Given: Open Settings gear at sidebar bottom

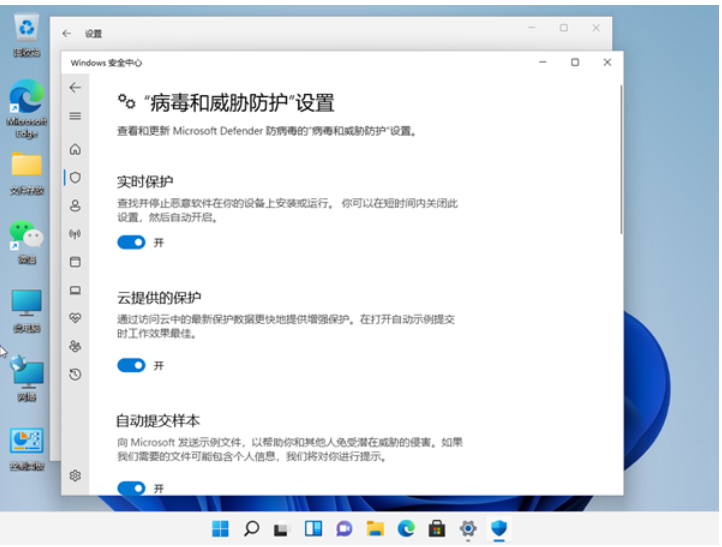Looking at the screenshot, I should [x=75, y=476].
